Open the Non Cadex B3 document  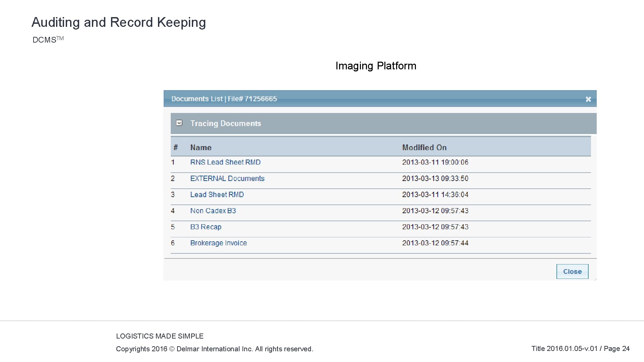[213, 210]
